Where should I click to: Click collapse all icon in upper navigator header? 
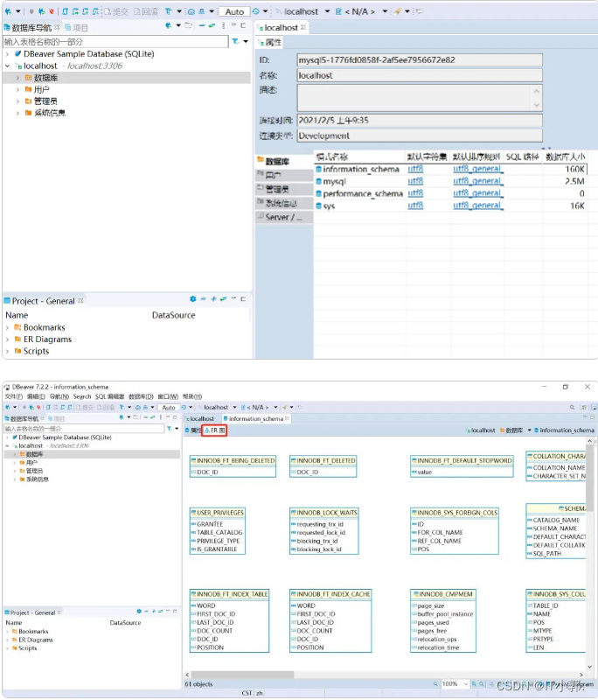[x=202, y=26]
